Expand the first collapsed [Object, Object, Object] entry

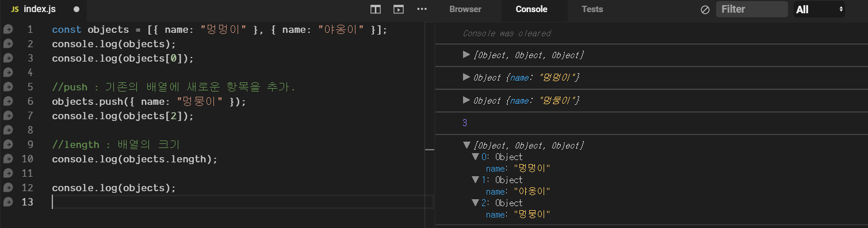point(466,55)
